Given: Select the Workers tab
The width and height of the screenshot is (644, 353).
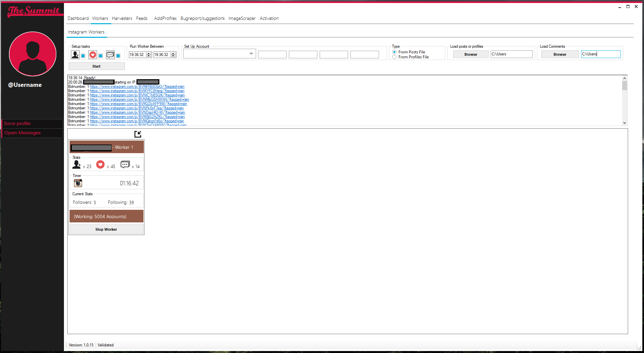Looking at the screenshot, I should pos(100,18).
